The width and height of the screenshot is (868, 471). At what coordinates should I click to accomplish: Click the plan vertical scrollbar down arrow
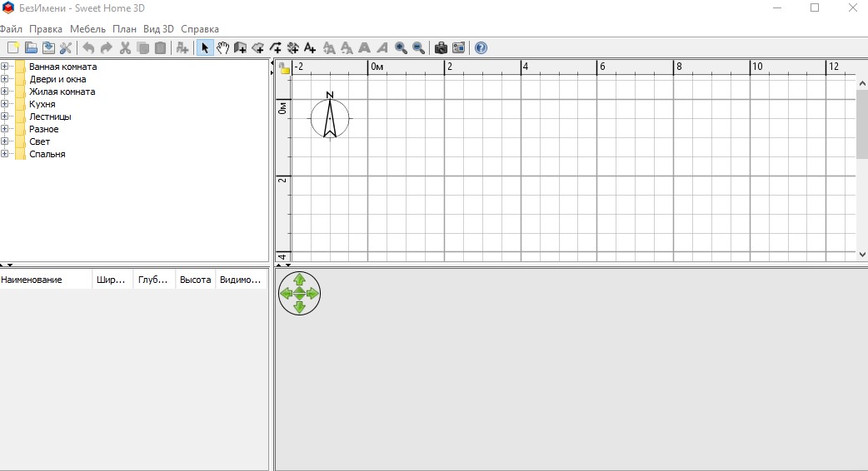tap(862, 255)
